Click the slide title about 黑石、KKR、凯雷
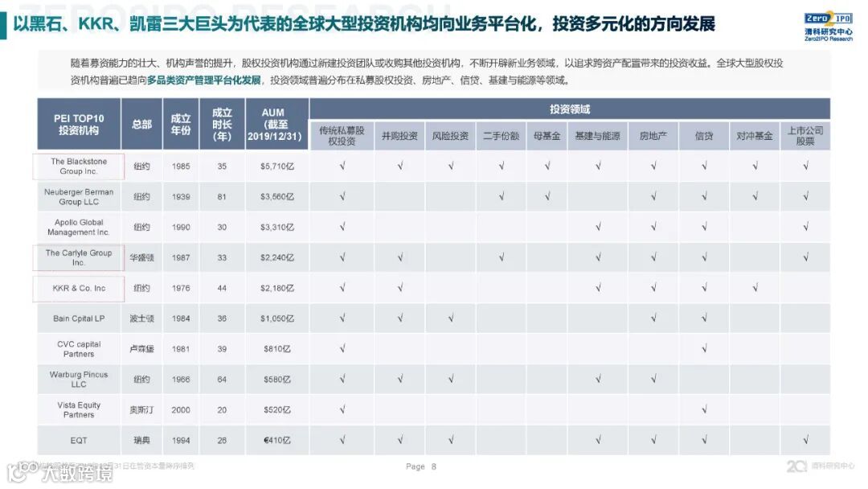 [364, 24]
